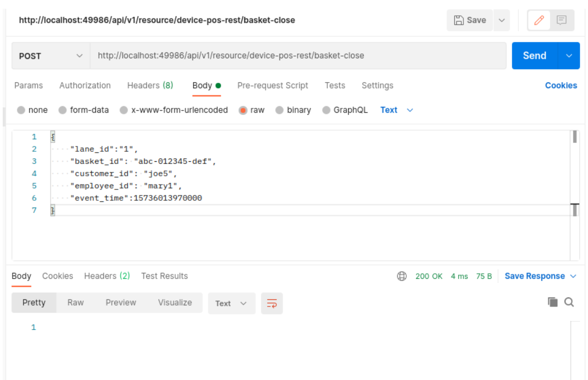This screenshot has height=380, width=588.
Task: Open the blue Text format dropdown
Action: 397,110
